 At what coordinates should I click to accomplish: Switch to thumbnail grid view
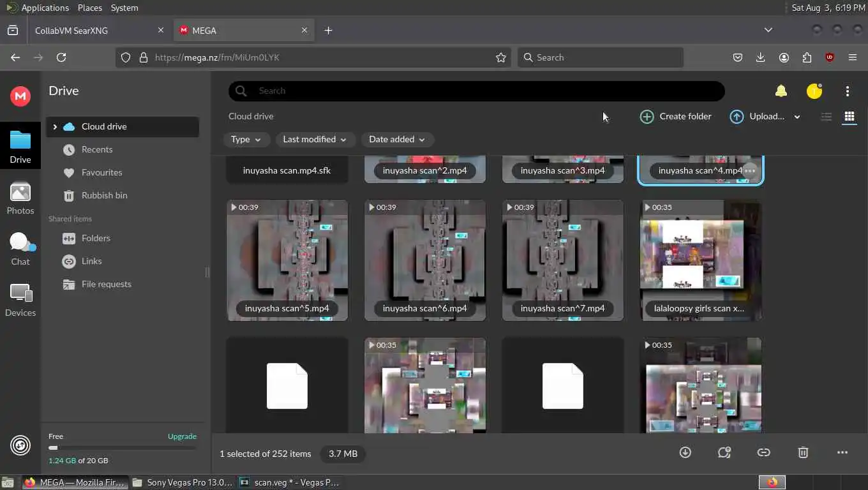pos(849,117)
